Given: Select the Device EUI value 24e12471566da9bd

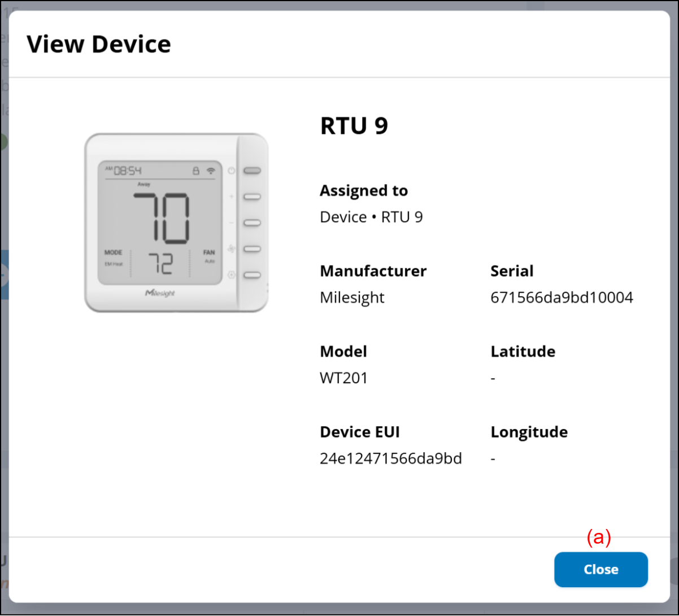Looking at the screenshot, I should coord(390,458).
